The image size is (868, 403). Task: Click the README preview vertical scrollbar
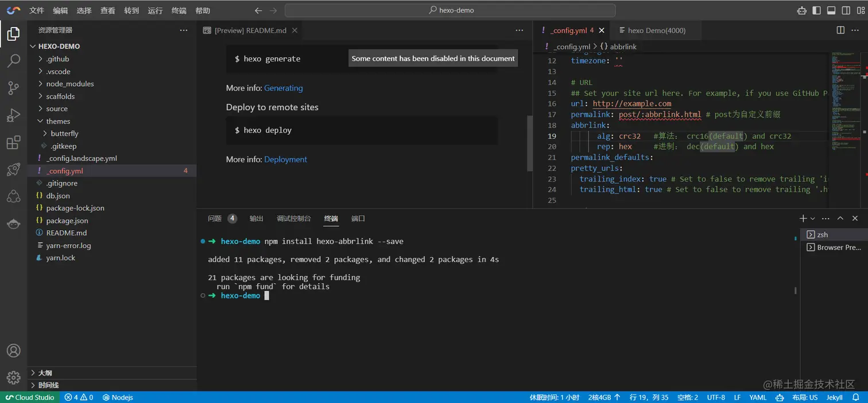pyautogui.click(x=530, y=143)
